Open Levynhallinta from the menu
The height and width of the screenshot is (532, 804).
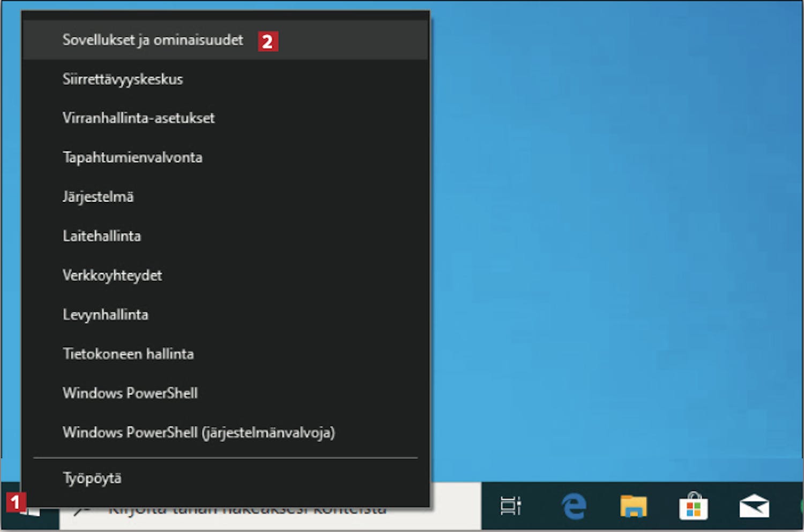click(x=106, y=314)
